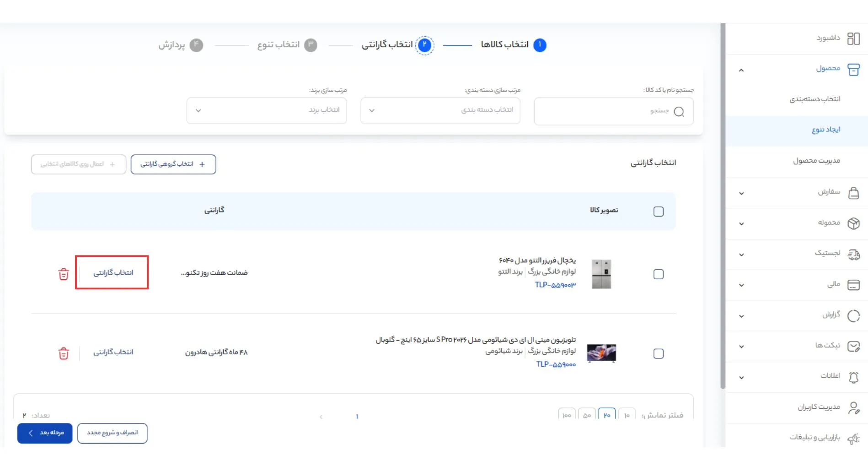The width and height of the screenshot is (868, 466).
Task: Click warranty text ۴۸ ماه گارانتی هادرون
Action: coord(216,352)
